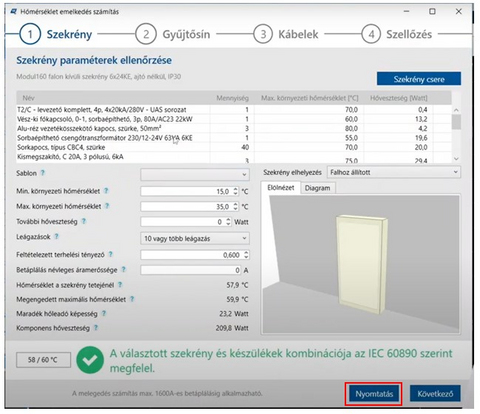
Task: Select the Előnézet tab
Action: pos(281,188)
